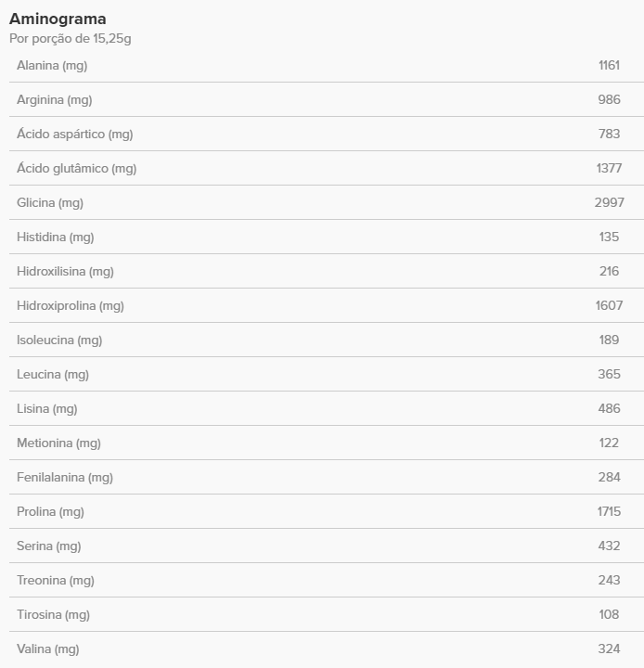Click the Aminograma heading
644x668 pixels.
coord(58,19)
